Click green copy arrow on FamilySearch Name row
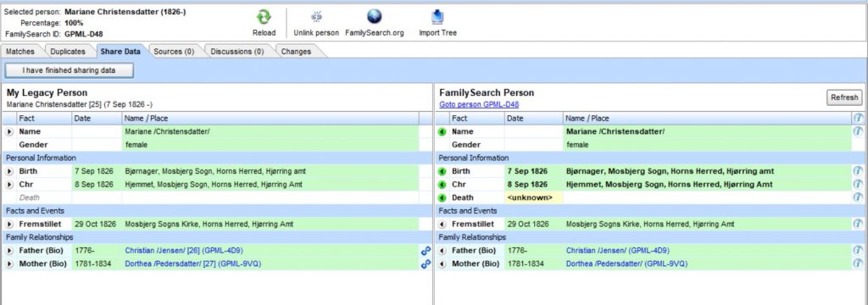 click(x=442, y=131)
